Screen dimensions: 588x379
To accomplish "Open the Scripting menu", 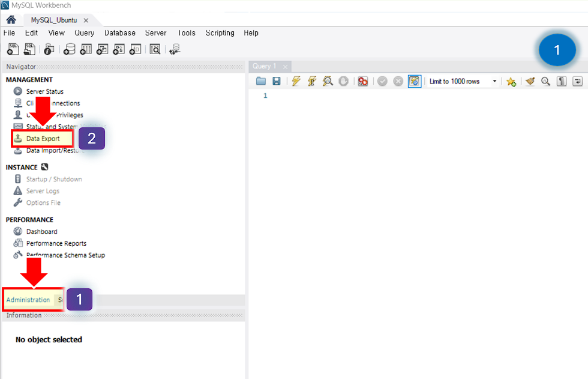I will (x=220, y=33).
